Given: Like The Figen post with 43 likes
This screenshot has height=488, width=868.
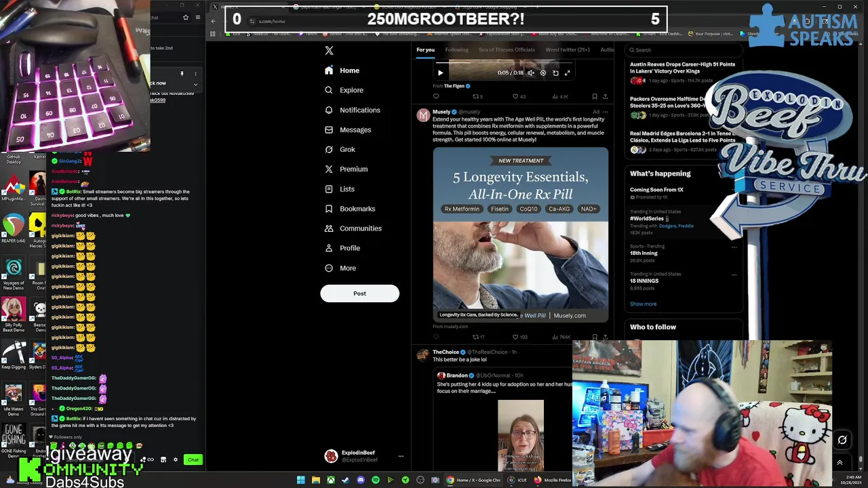Looking at the screenshot, I should point(519,96).
